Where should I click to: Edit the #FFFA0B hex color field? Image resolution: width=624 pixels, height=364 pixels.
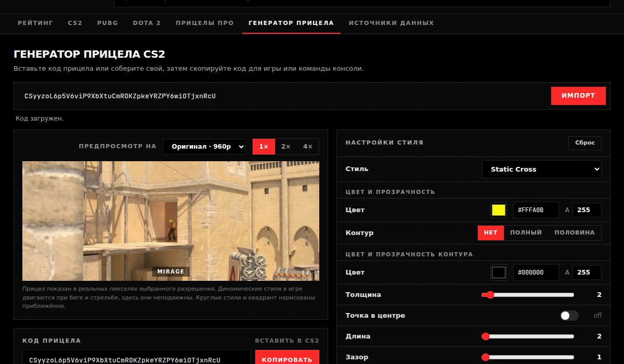(x=536, y=210)
